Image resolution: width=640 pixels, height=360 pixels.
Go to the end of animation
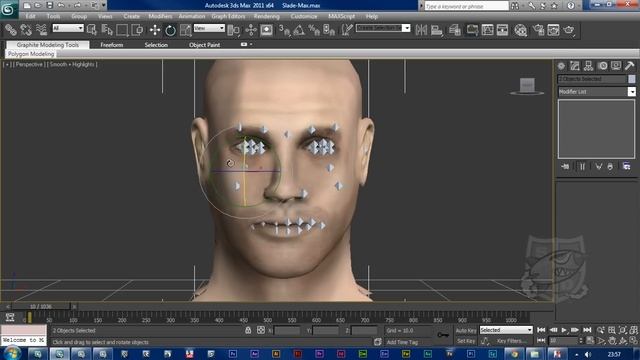tap(587, 330)
